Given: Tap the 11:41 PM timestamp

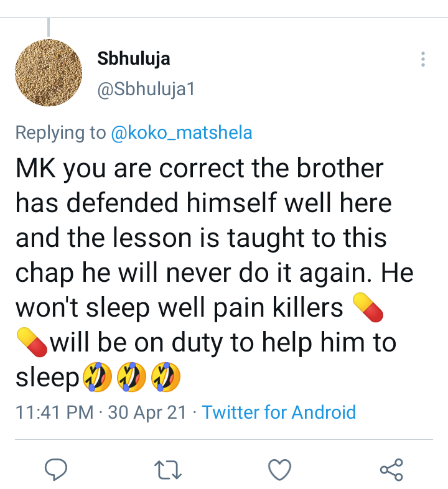Looking at the screenshot, I should coord(55,412).
